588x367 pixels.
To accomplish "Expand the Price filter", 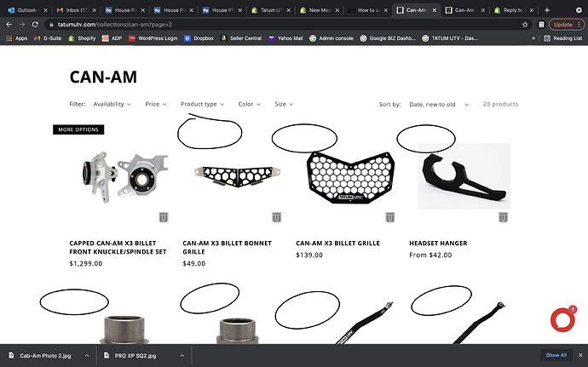I will pyautogui.click(x=156, y=104).
